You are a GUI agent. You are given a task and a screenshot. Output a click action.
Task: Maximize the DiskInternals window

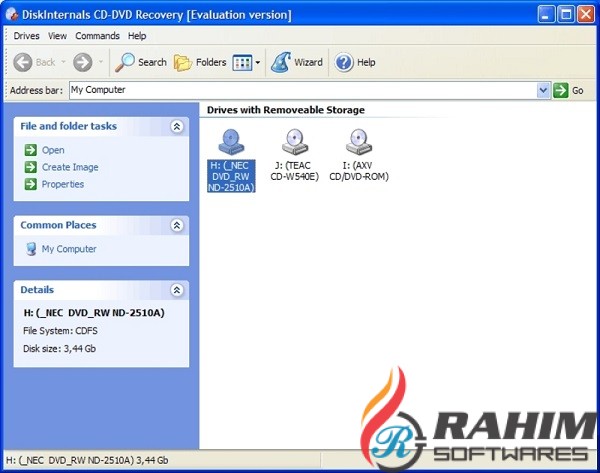[x=566, y=15]
